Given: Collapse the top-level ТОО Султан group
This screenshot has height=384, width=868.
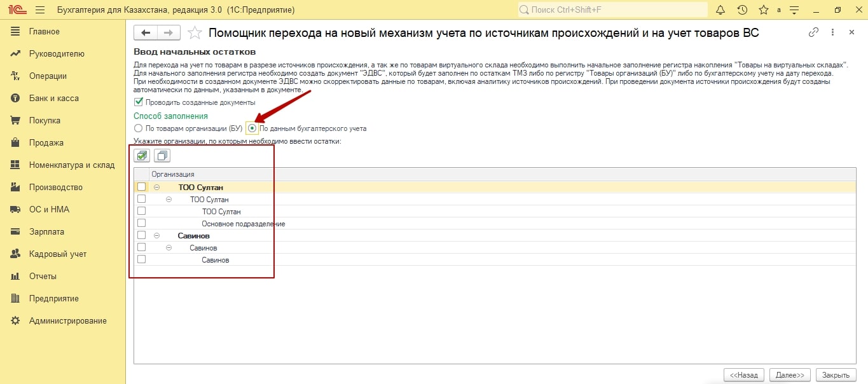Looking at the screenshot, I should click(x=156, y=188).
